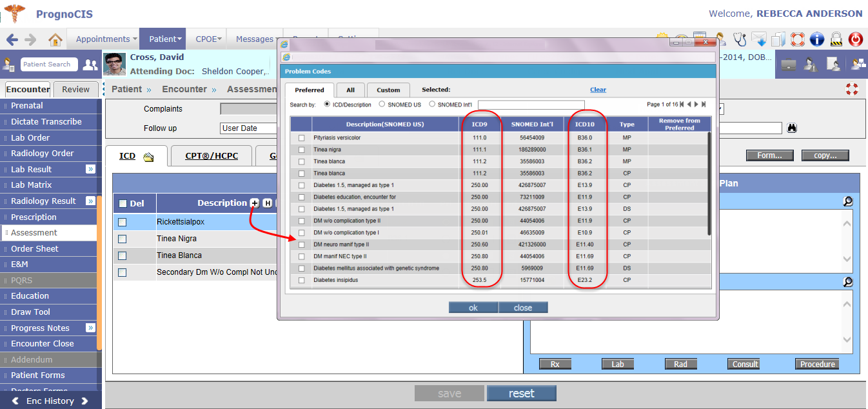This screenshot has height=409, width=868.
Task: Click the lower magnifier icon above second text box
Action: pyautogui.click(x=848, y=282)
